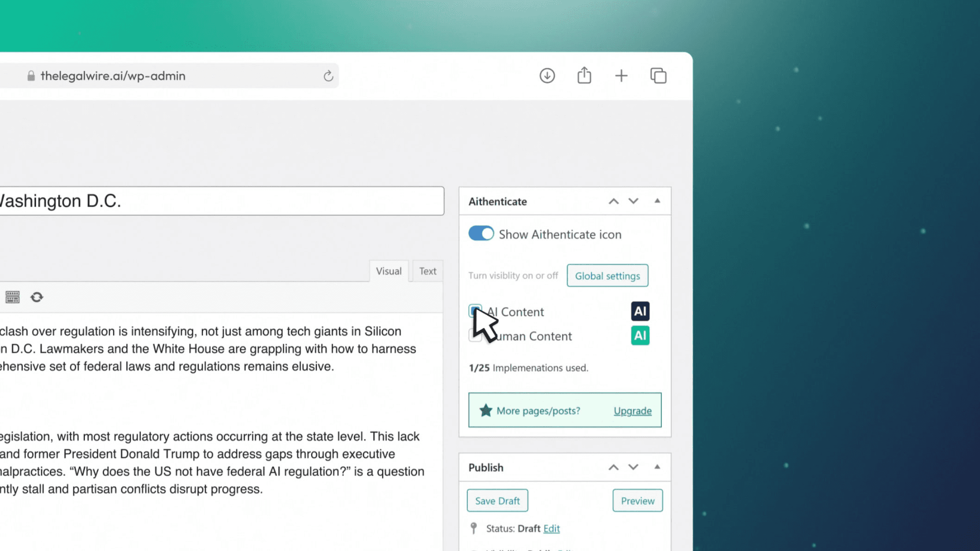The height and width of the screenshot is (551, 980).
Task: Move the Publish panel down with the down chevron
Action: [633, 467]
